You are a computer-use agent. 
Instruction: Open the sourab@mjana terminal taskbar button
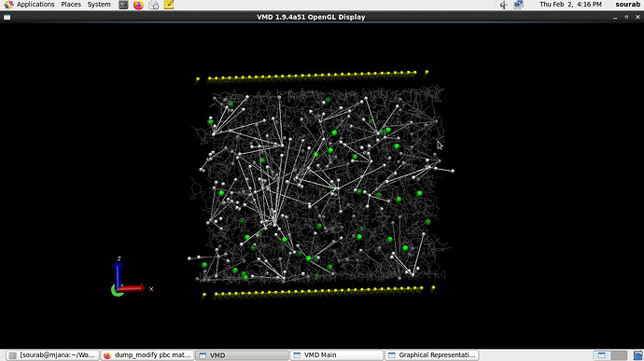click(53, 355)
